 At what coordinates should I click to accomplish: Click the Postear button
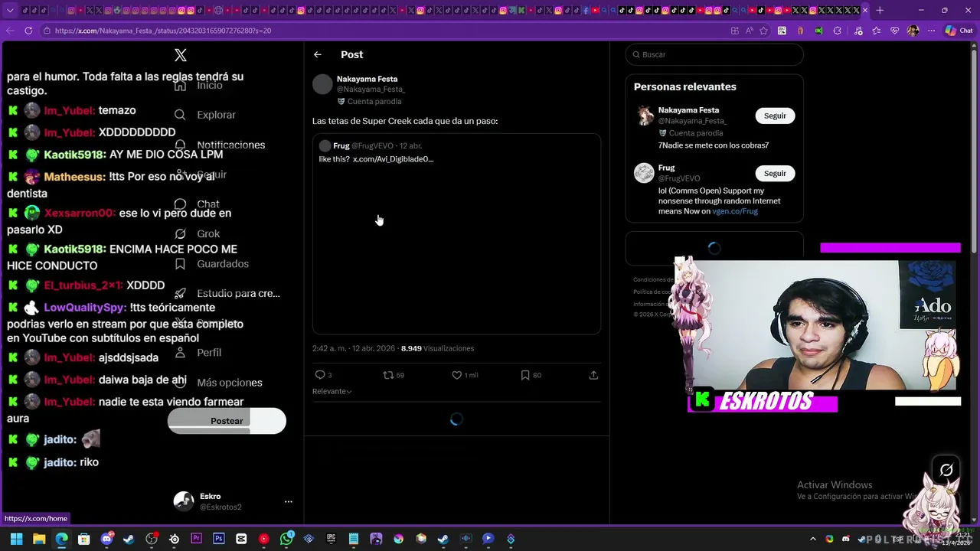click(x=227, y=421)
